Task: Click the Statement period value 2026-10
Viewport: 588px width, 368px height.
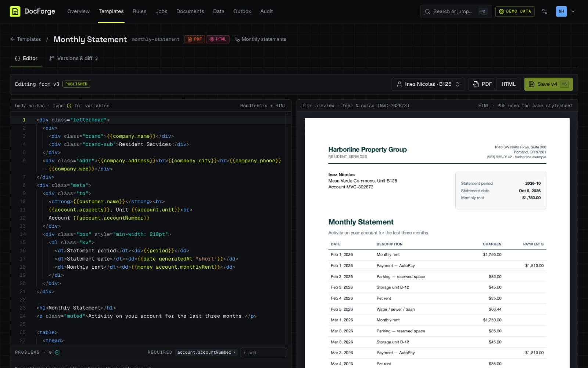Action: tap(533, 183)
